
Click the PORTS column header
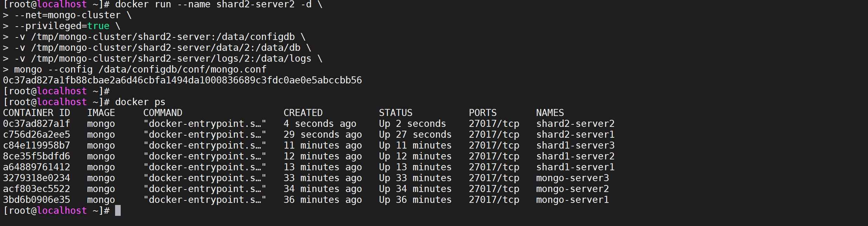[482, 113]
